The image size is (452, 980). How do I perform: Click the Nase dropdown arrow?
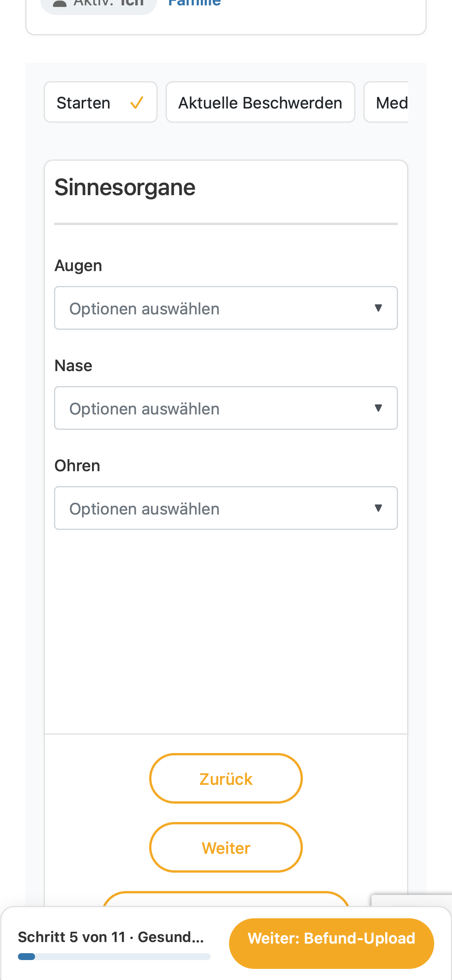[378, 408]
